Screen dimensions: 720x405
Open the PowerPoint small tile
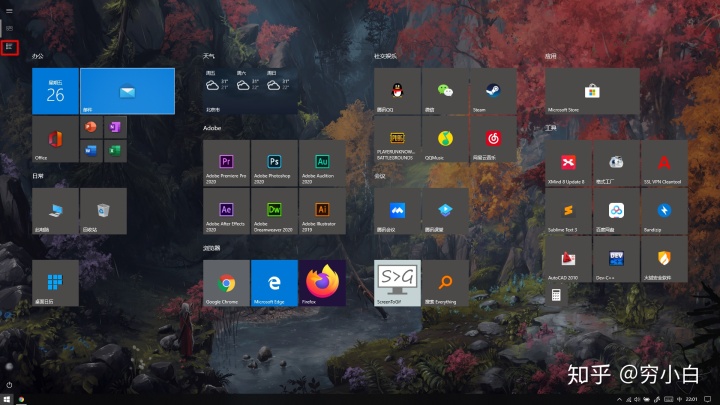(91, 127)
